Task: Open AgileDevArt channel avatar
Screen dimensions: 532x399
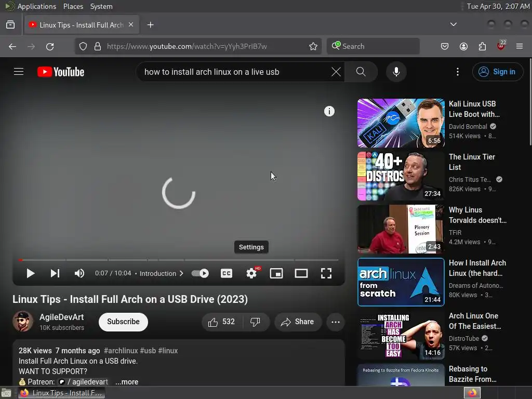Action: [23, 322]
